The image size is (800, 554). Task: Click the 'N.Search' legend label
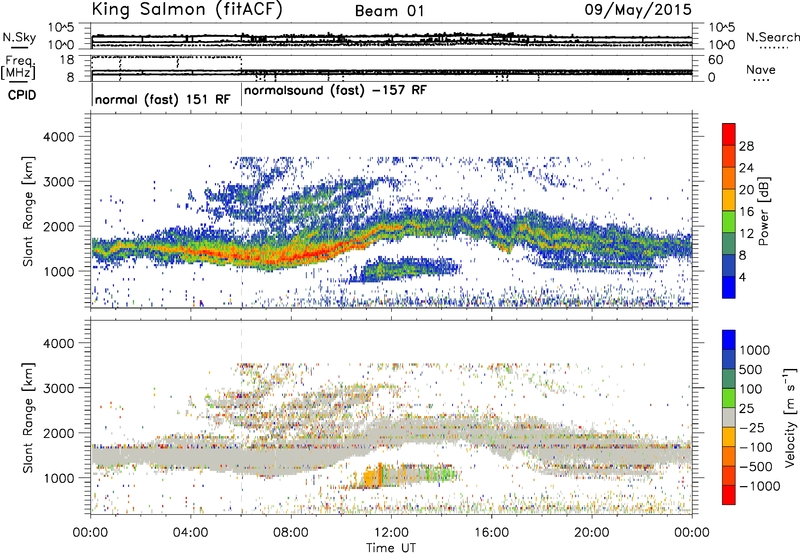pos(772,37)
